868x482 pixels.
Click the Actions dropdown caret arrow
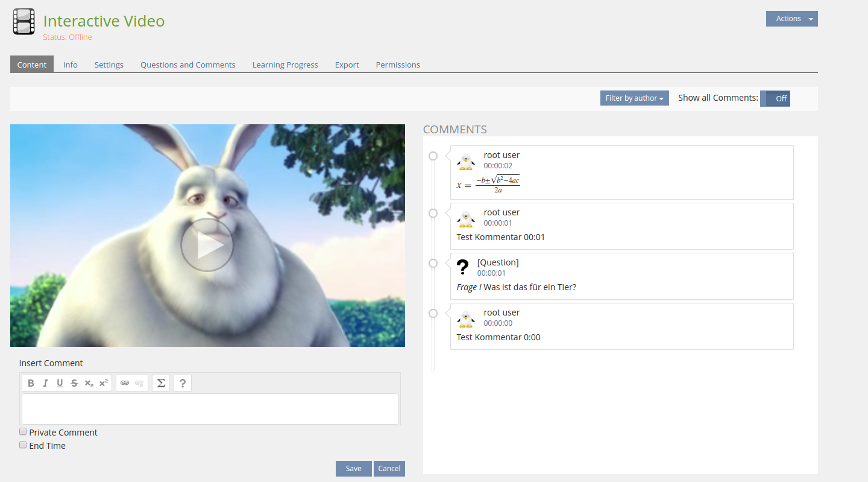tap(811, 19)
